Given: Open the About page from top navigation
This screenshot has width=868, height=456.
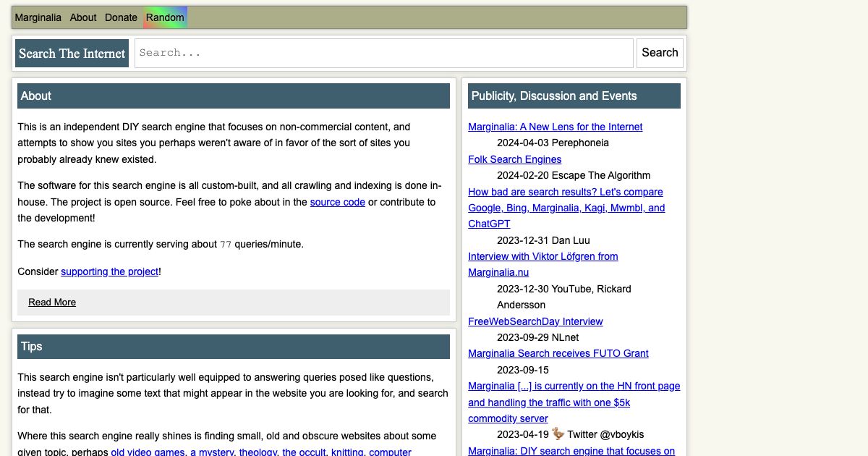Looking at the screenshot, I should point(82,17).
